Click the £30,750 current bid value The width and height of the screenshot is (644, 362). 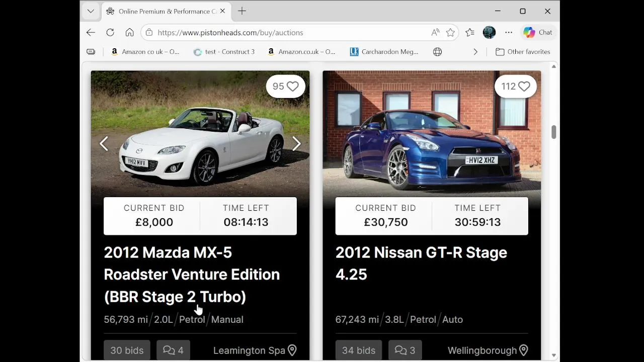coord(386,222)
